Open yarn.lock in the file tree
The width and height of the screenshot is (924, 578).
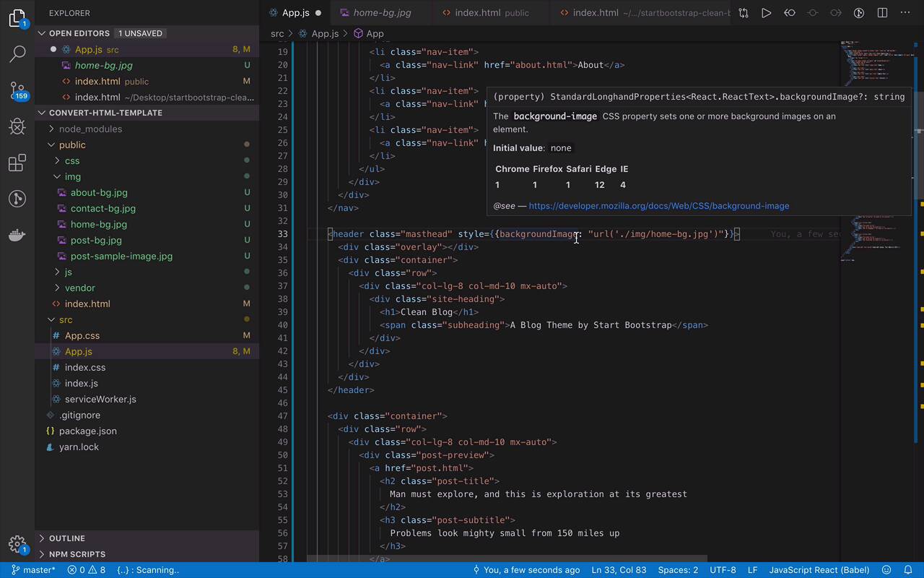[x=147, y=447]
